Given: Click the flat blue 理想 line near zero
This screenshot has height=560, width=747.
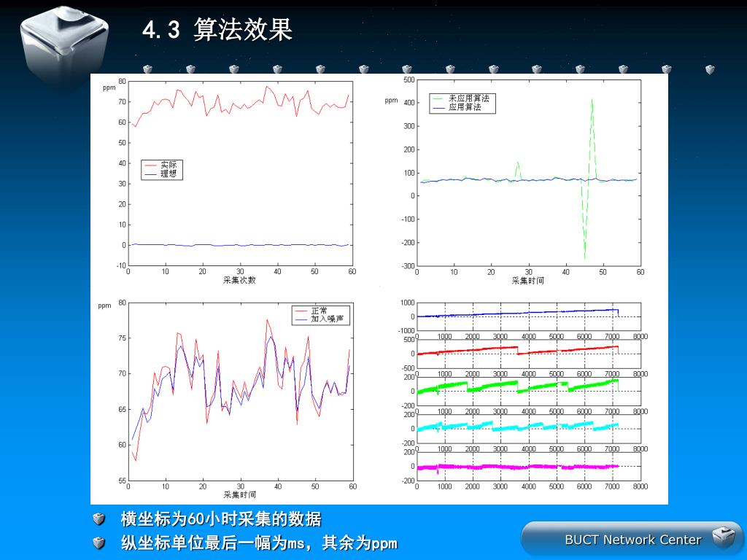Looking at the screenshot, I should point(240,245).
